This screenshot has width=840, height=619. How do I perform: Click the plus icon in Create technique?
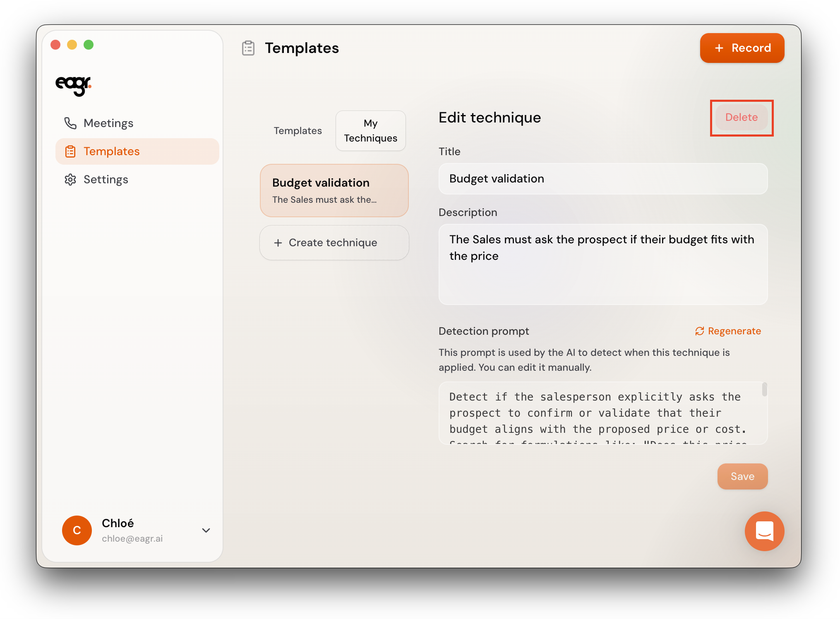[278, 243]
